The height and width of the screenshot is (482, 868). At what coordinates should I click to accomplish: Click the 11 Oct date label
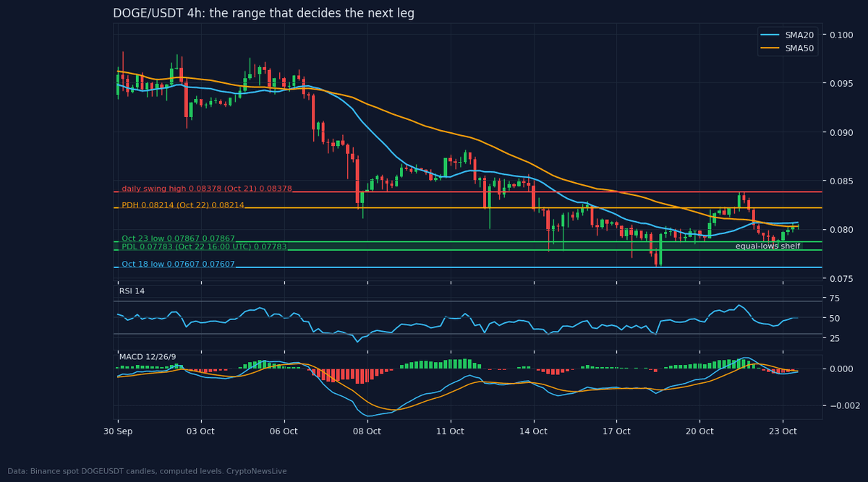tap(450, 431)
